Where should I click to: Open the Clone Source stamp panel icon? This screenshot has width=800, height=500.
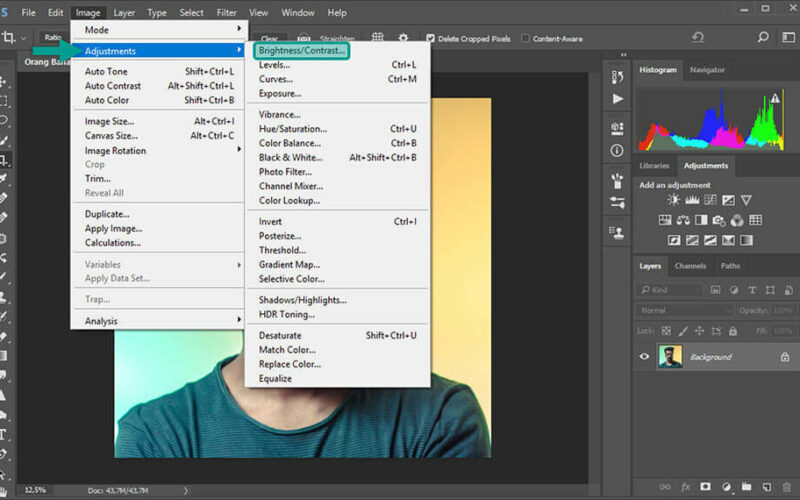617,233
